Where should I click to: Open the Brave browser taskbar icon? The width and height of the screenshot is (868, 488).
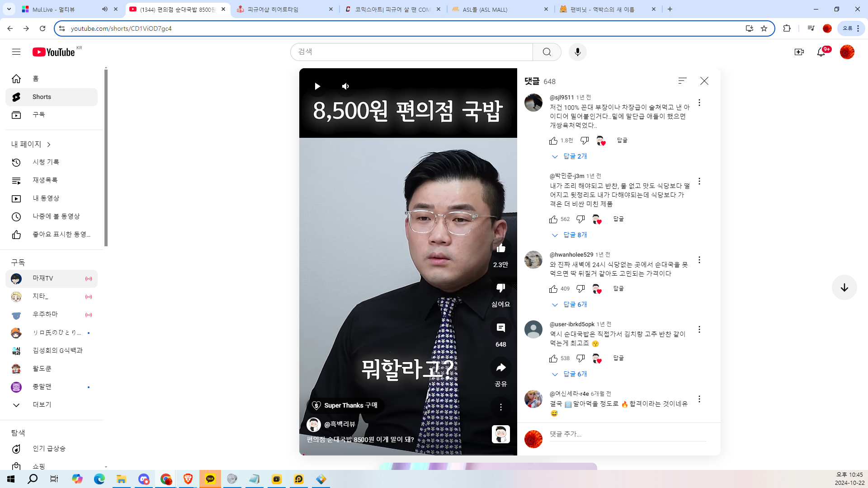(x=188, y=479)
